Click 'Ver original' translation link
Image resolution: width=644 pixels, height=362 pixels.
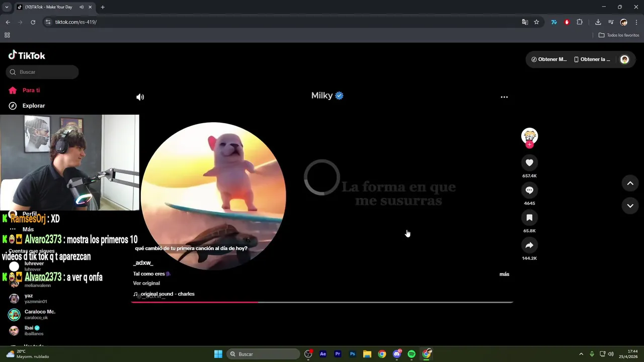(146, 283)
